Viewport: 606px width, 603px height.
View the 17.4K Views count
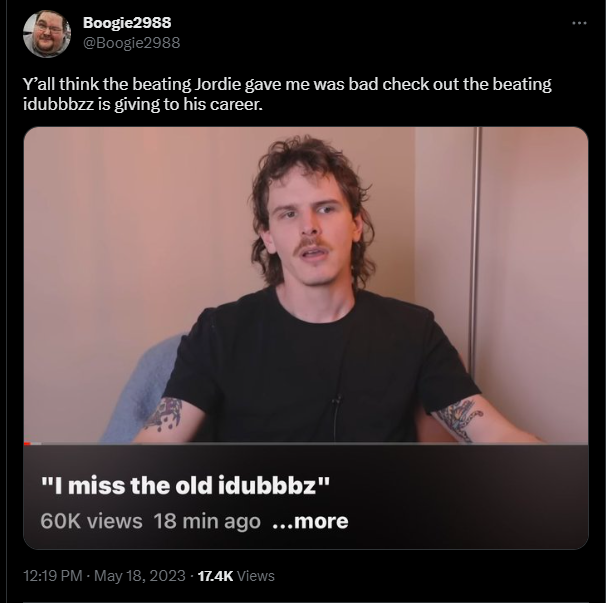tap(236, 576)
